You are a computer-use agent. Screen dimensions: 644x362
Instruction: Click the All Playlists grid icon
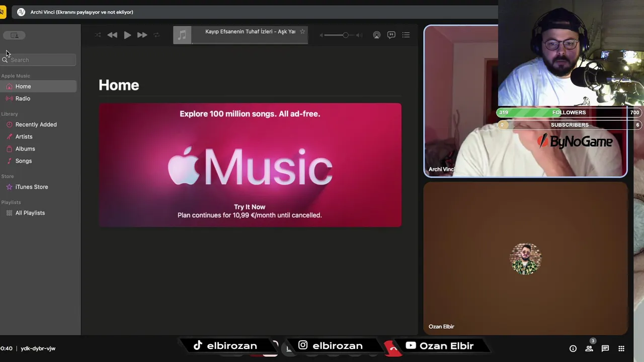(9, 213)
